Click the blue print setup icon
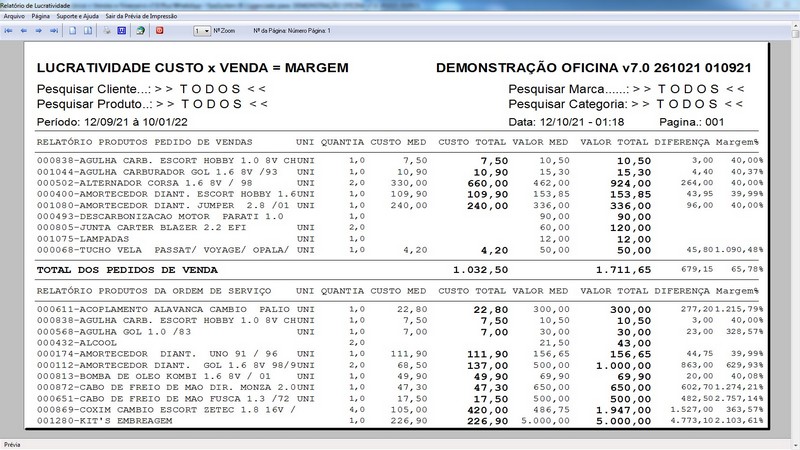The image size is (800, 450). point(121,31)
